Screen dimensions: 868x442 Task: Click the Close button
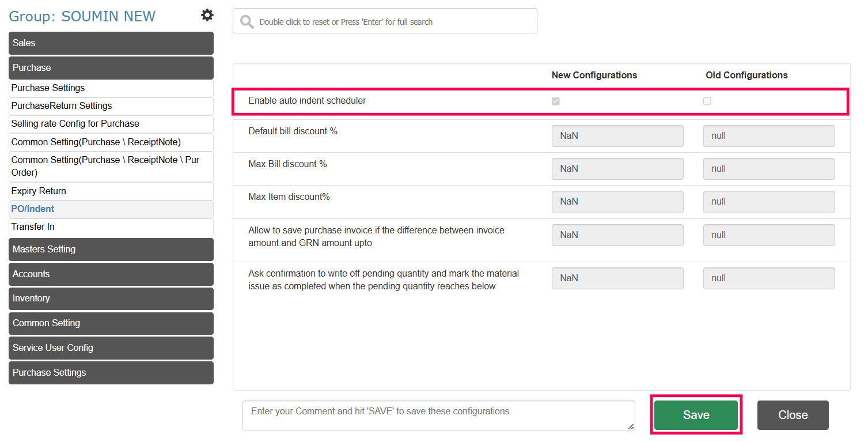[793, 415]
